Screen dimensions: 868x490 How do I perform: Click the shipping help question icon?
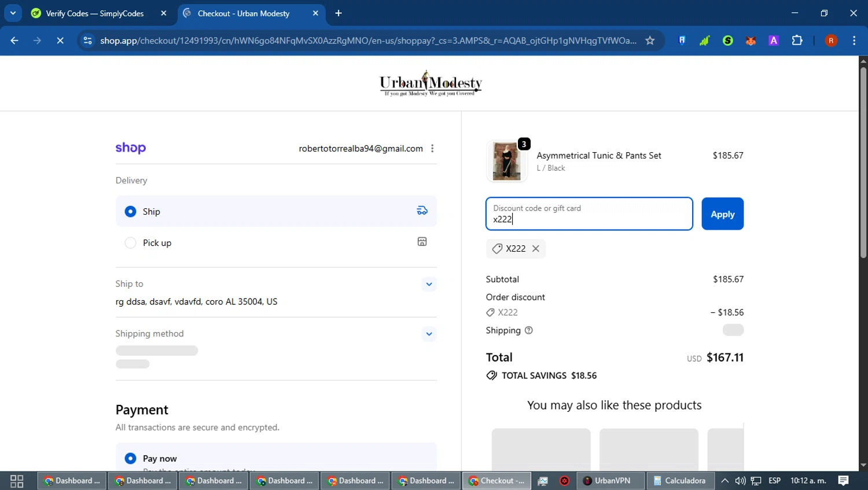pos(528,330)
